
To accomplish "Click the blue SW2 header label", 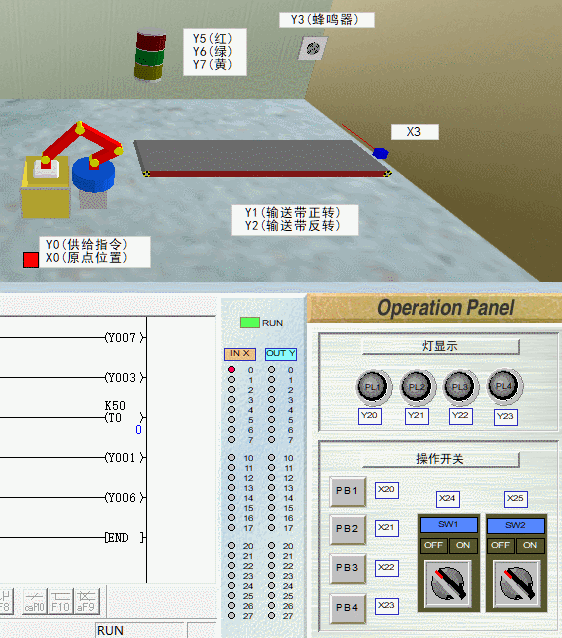I will tap(516, 525).
